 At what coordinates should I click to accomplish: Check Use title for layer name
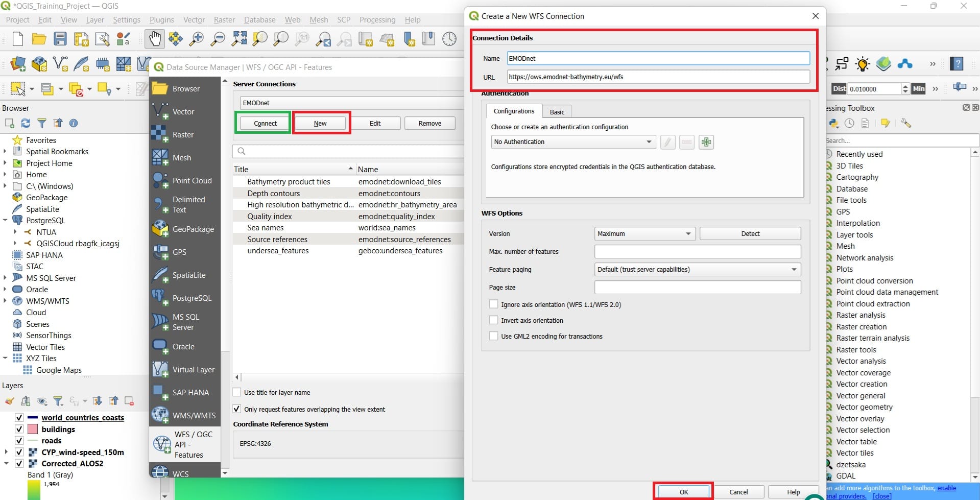click(x=237, y=392)
